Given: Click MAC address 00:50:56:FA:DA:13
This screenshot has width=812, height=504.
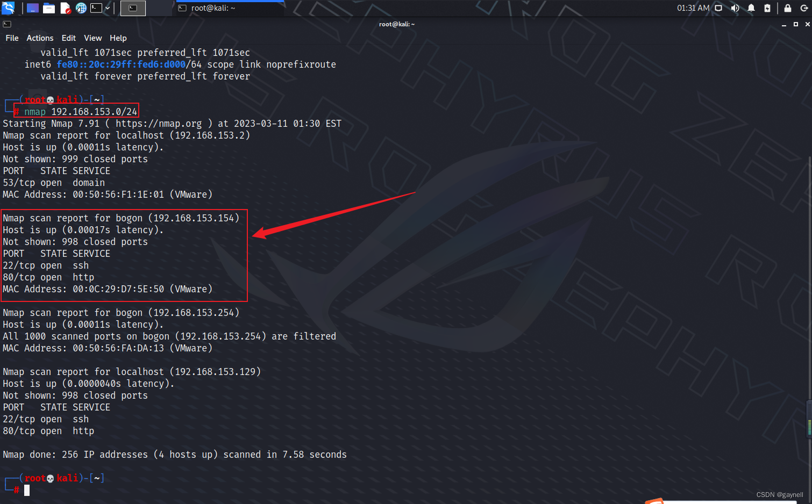Looking at the screenshot, I should pyautogui.click(x=118, y=348).
